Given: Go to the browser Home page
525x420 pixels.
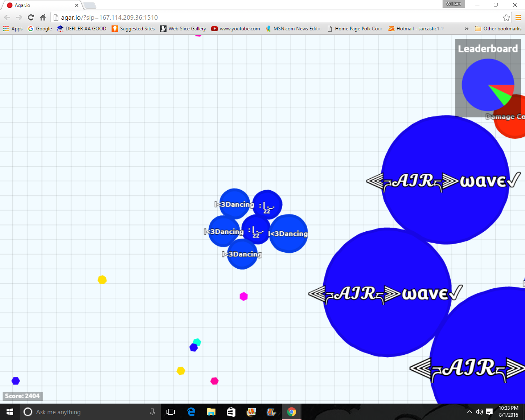Looking at the screenshot, I should click(x=43, y=17).
